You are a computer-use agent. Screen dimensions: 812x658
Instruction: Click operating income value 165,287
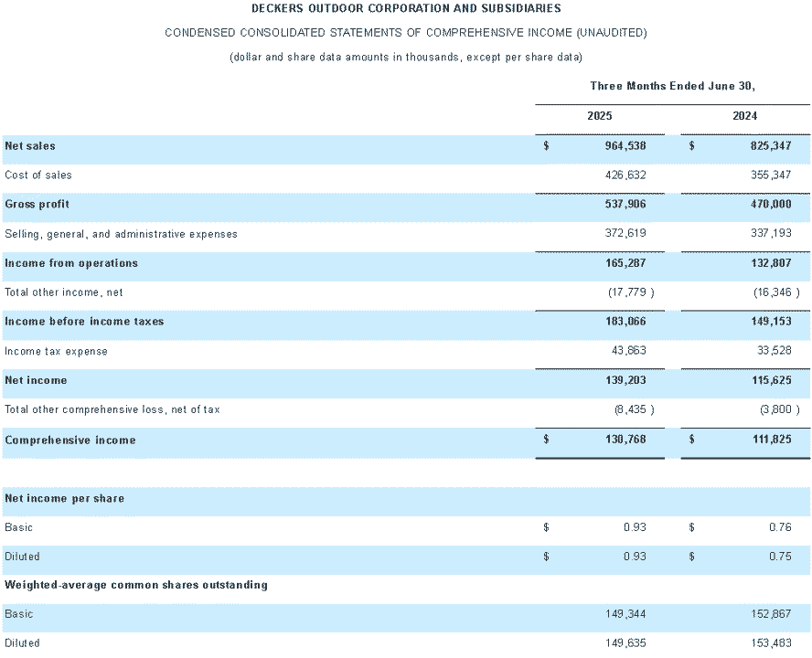[x=625, y=263]
